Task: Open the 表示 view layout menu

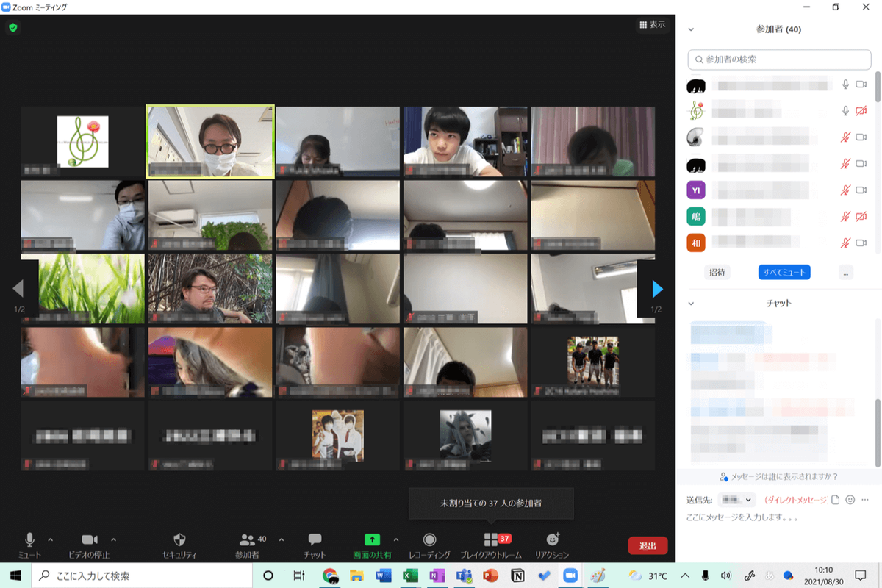Action: [x=652, y=24]
